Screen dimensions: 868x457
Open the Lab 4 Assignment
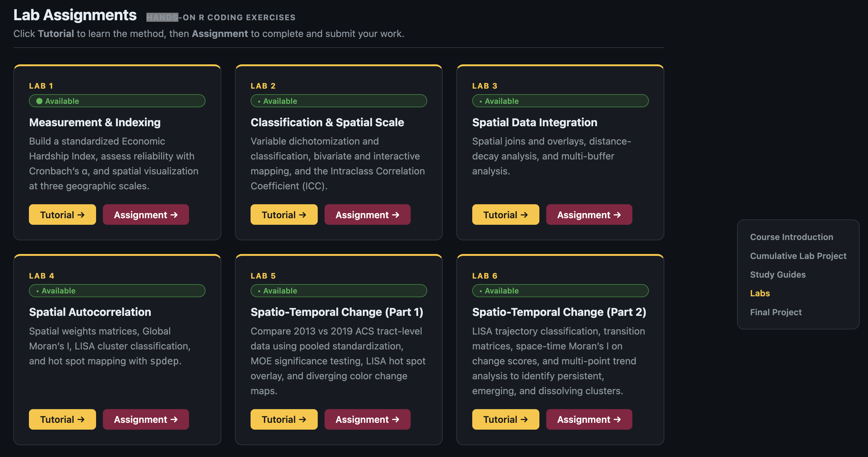click(x=145, y=419)
